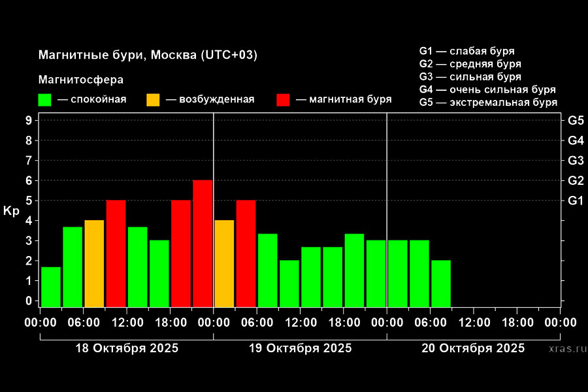Click the first green bar on 18 October
Image resolution: width=588 pixels, height=392 pixels.
click(51, 287)
